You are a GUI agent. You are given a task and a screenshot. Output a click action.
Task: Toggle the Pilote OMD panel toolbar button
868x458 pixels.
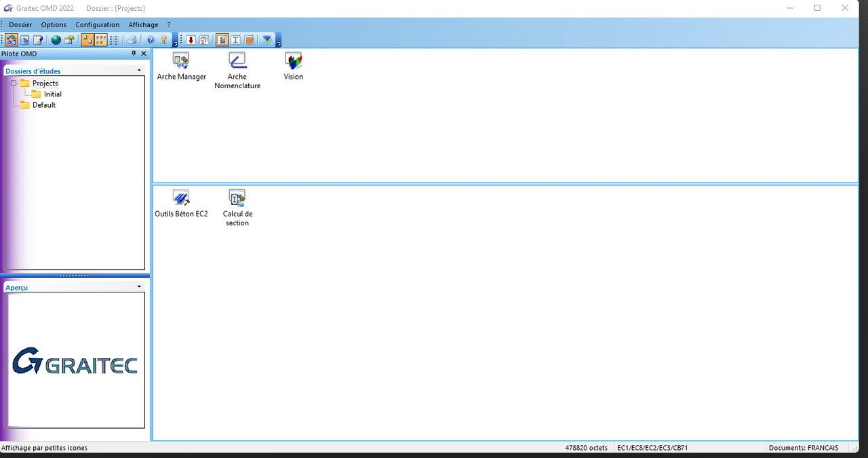coord(12,40)
